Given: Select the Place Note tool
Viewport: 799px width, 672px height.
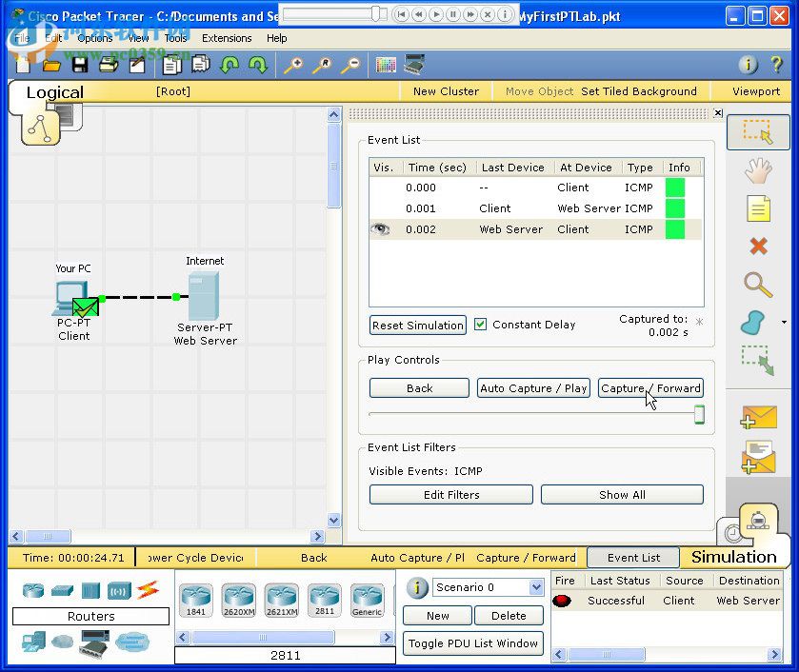Looking at the screenshot, I should coord(758,208).
